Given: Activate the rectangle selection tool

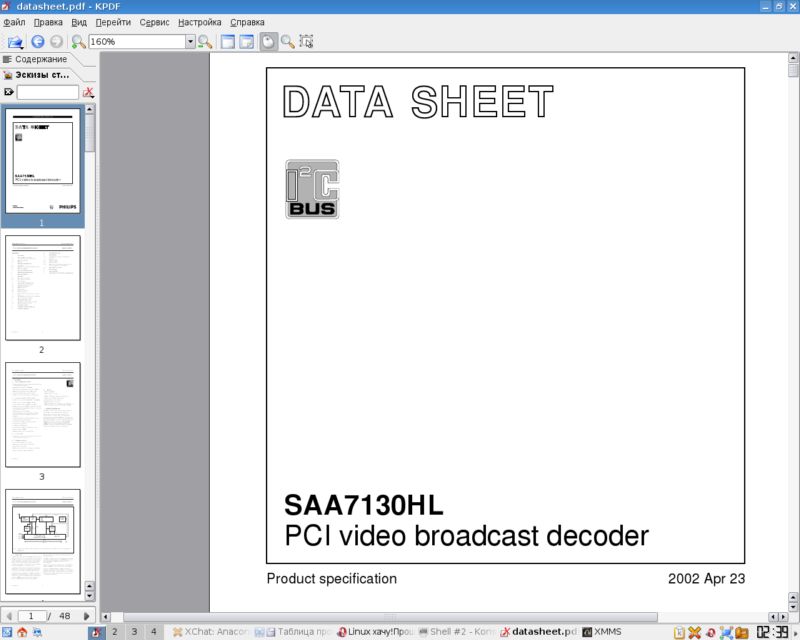Looking at the screenshot, I should (306, 42).
